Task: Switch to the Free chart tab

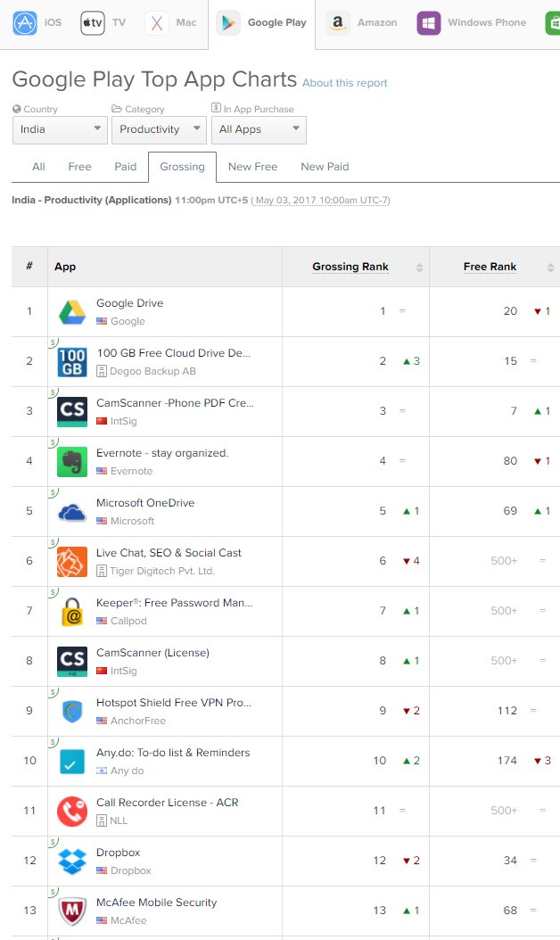Action: tap(79, 167)
